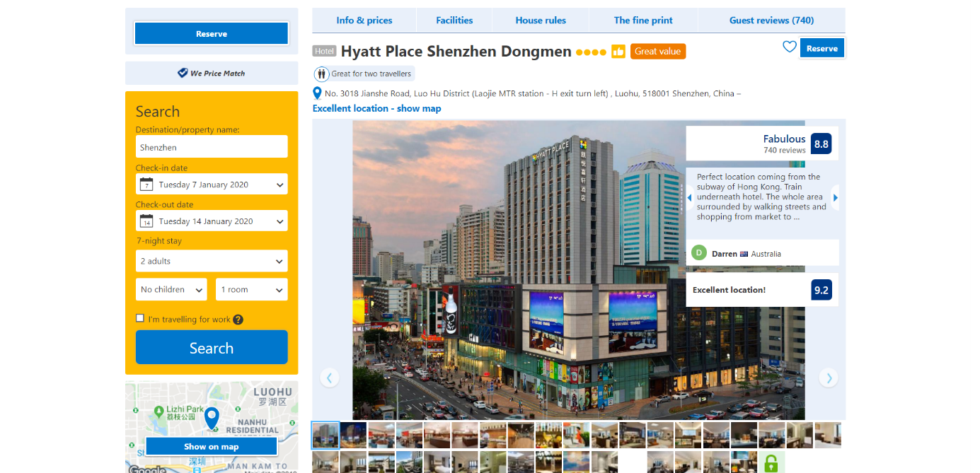Screen dimensions: 980x473
Task: Click the blue map marker on the mini map
Action: click(212, 419)
